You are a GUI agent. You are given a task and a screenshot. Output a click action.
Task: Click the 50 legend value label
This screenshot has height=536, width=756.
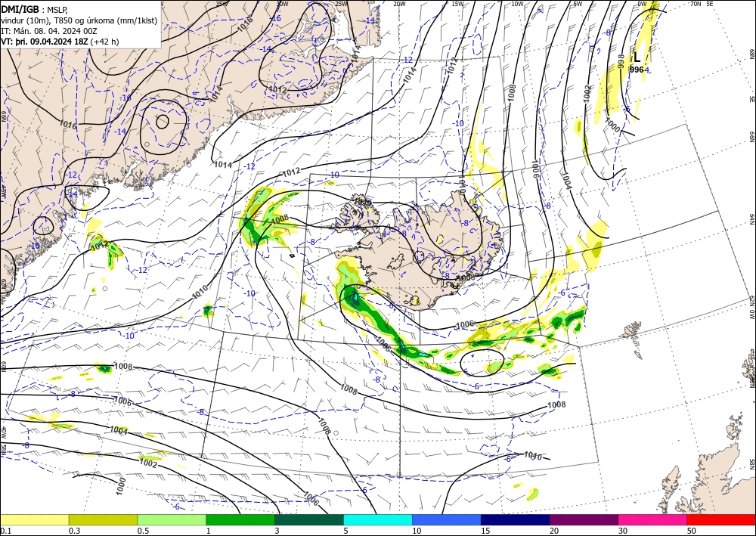(692, 531)
